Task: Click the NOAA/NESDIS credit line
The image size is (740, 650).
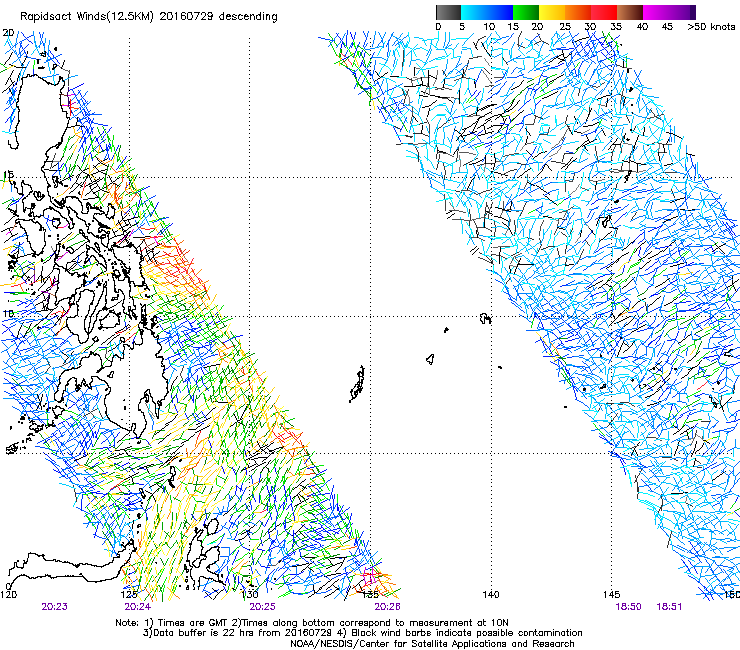Action: click(432, 644)
